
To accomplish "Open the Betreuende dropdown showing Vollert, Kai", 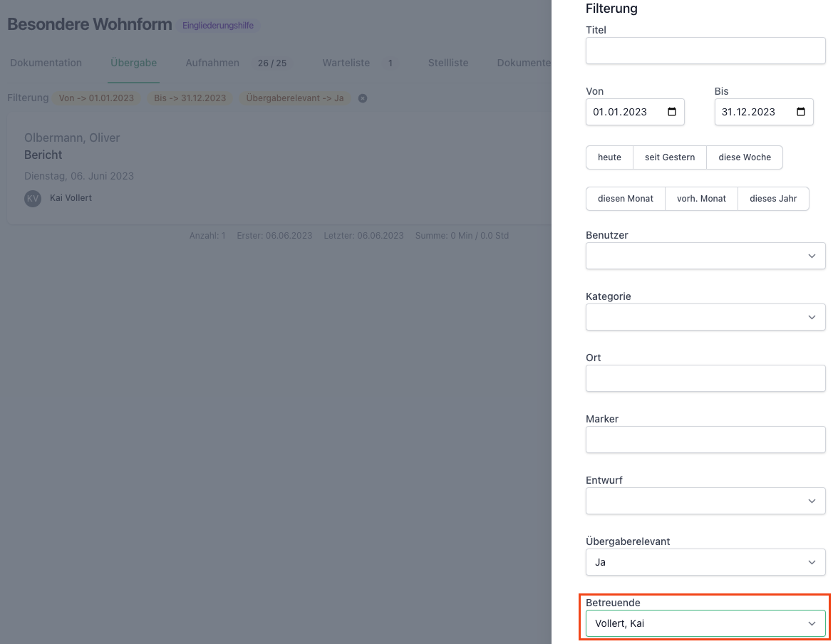I will pyautogui.click(x=705, y=623).
